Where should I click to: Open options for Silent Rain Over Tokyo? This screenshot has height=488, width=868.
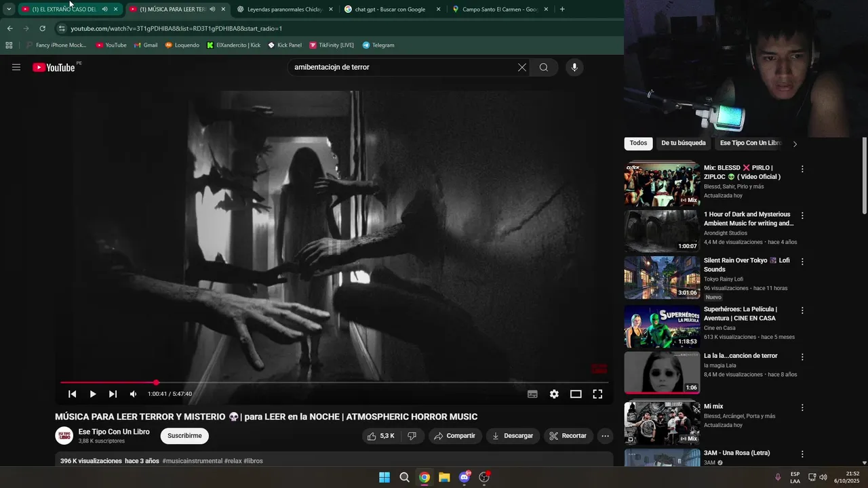pyautogui.click(x=802, y=262)
